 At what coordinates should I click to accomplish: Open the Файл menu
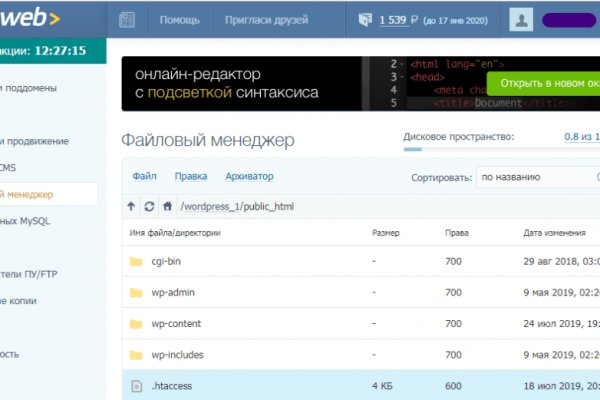pyautogui.click(x=144, y=176)
